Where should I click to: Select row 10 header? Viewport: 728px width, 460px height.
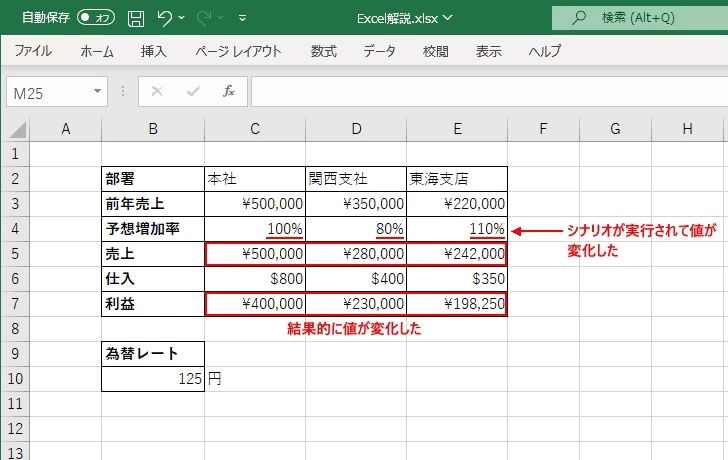point(16,379)
